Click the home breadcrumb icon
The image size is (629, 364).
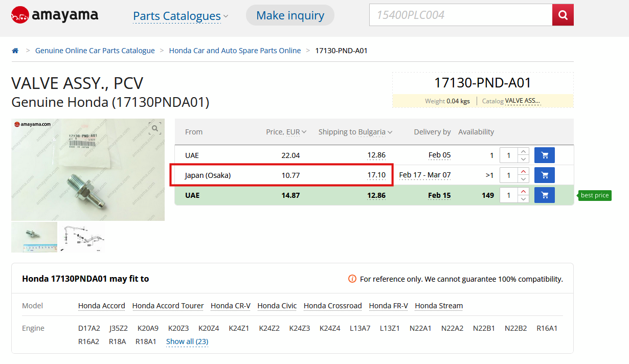(15, 51)
